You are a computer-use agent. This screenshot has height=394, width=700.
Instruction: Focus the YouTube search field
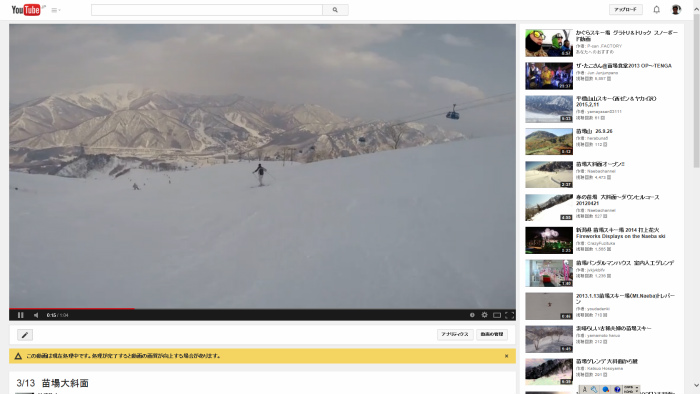tap(207, 10)
